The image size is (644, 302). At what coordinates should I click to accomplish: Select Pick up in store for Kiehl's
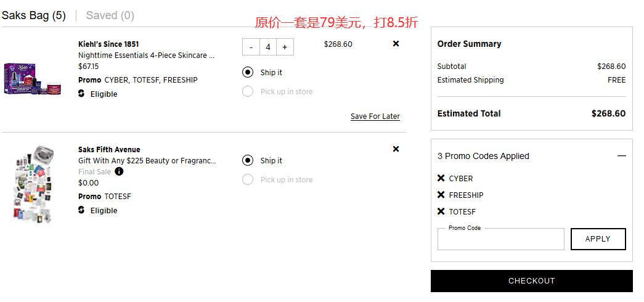248,91
